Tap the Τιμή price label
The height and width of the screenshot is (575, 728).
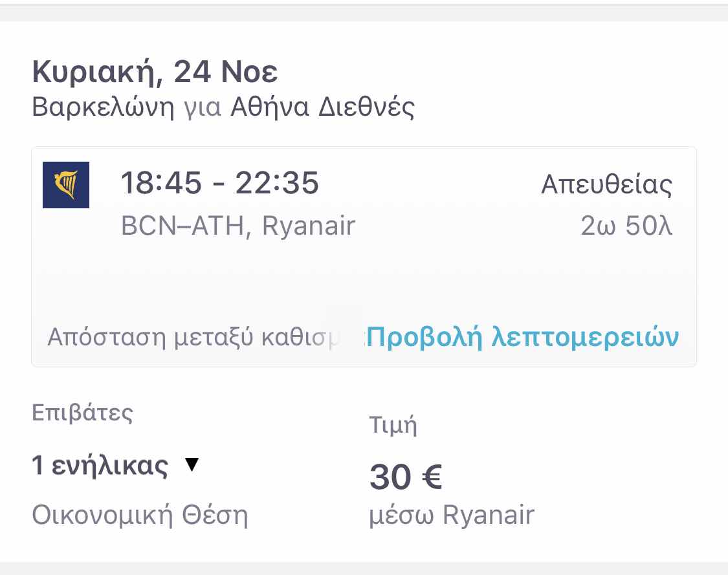[x=393, y=426]
